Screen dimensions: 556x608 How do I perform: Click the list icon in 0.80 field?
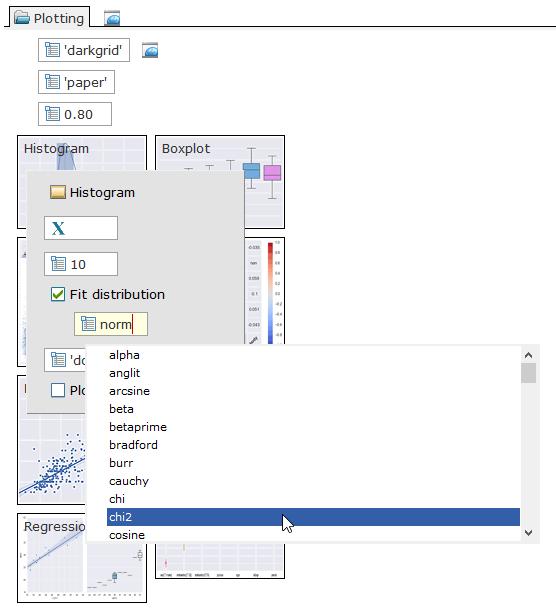click(x=52, y=114)
